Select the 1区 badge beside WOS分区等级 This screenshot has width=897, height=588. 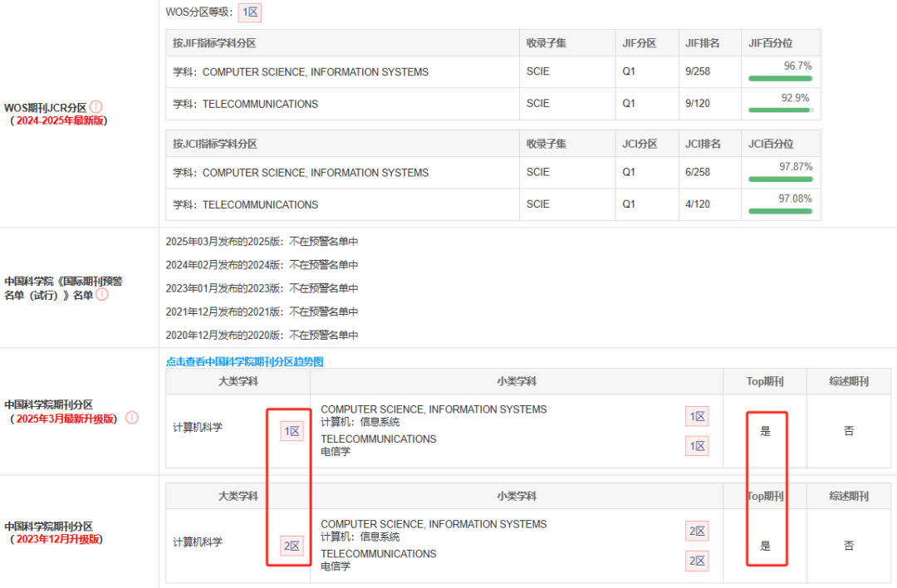tap(249, 13)
